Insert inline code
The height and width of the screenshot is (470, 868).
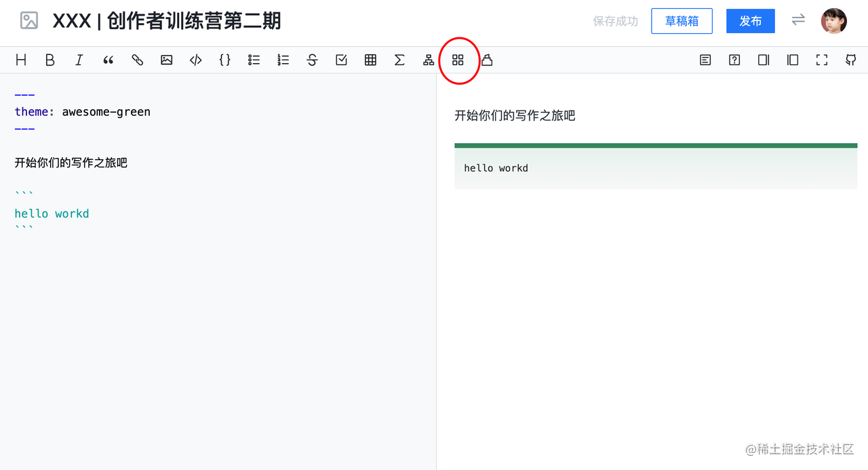point(196,60)
